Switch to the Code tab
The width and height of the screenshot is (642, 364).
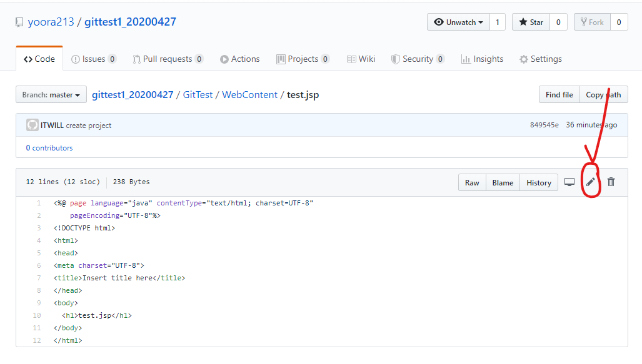click(39, 59)
